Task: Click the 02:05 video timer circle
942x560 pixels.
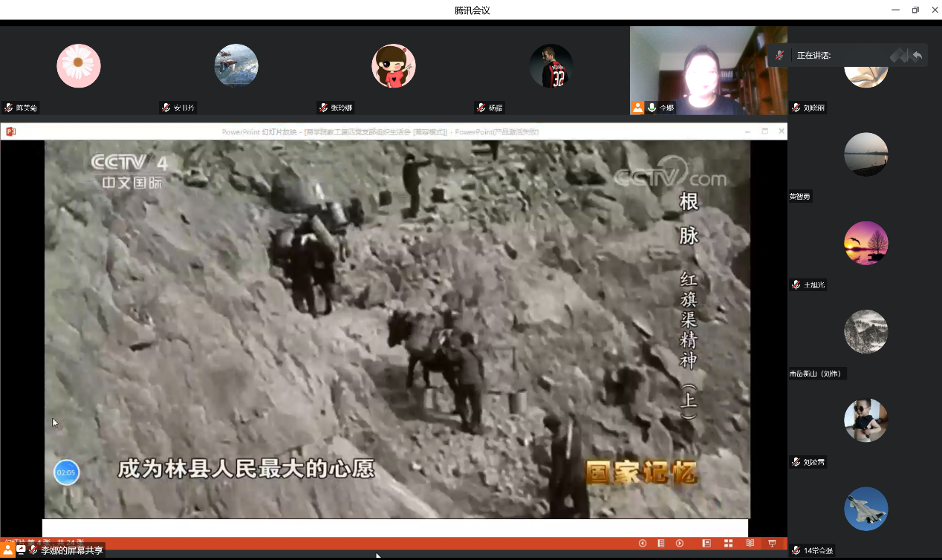Action: pyautogui.click(x=66, y=472)
